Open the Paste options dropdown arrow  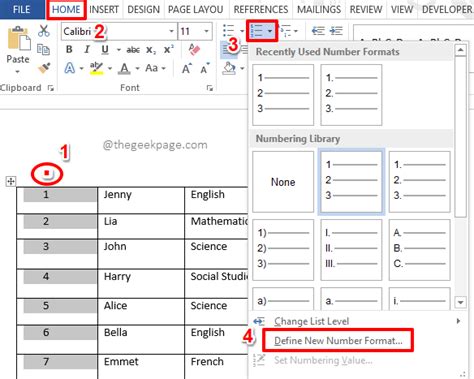click(x=17, y=72)
